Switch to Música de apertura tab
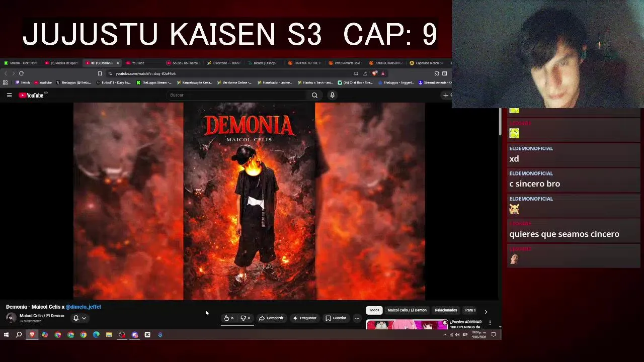The image size is (644, 362). point(61,63)
